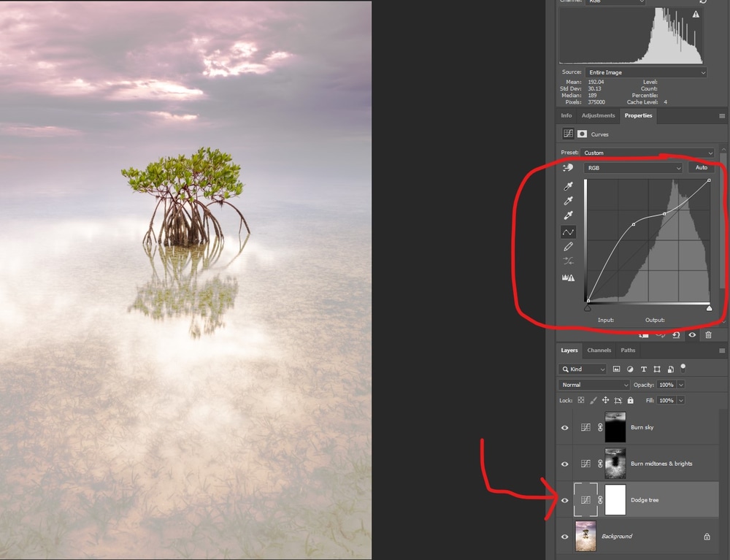This screenshot has width=730, height=560.
Task: Switch to the Info tab
Action: 566,115
